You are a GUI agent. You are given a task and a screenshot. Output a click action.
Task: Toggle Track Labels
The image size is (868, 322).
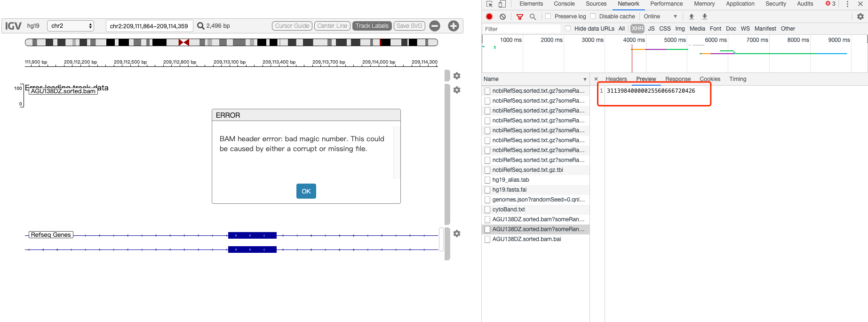pos(372,26)
